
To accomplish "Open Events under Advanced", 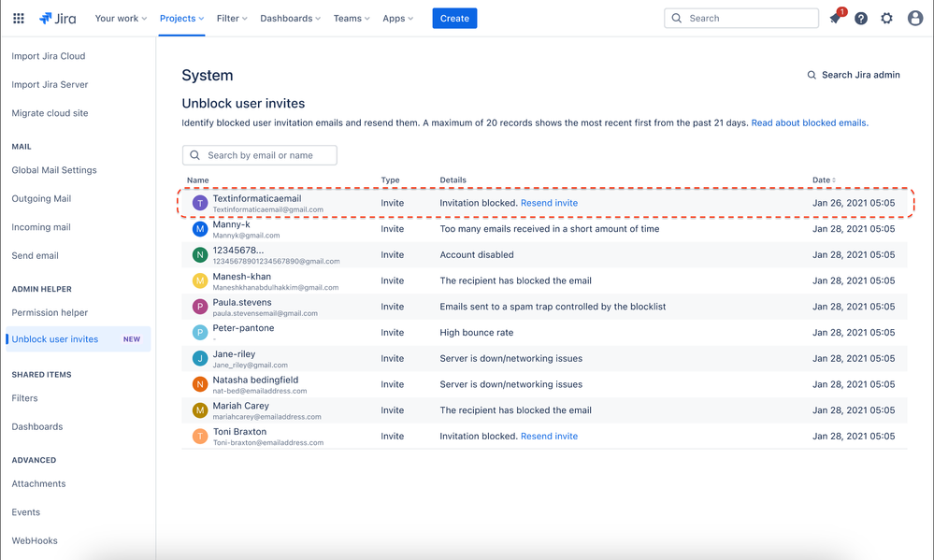I will pos(25,512).
